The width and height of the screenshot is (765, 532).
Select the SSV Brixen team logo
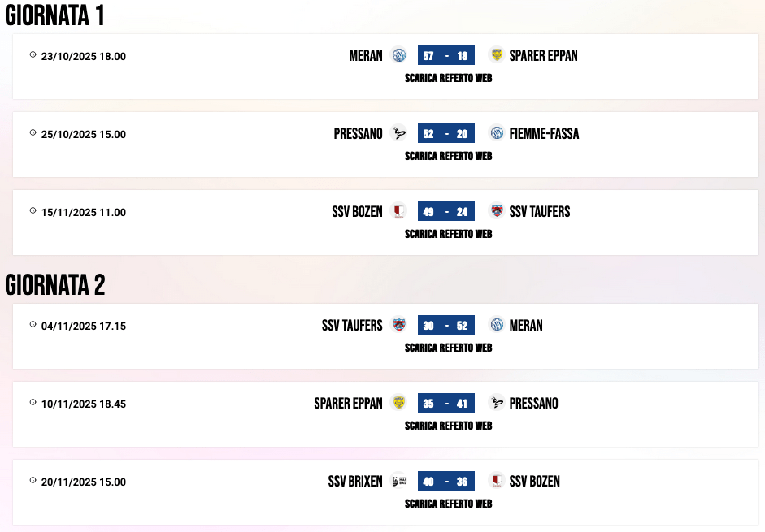[x=398, y=481]
